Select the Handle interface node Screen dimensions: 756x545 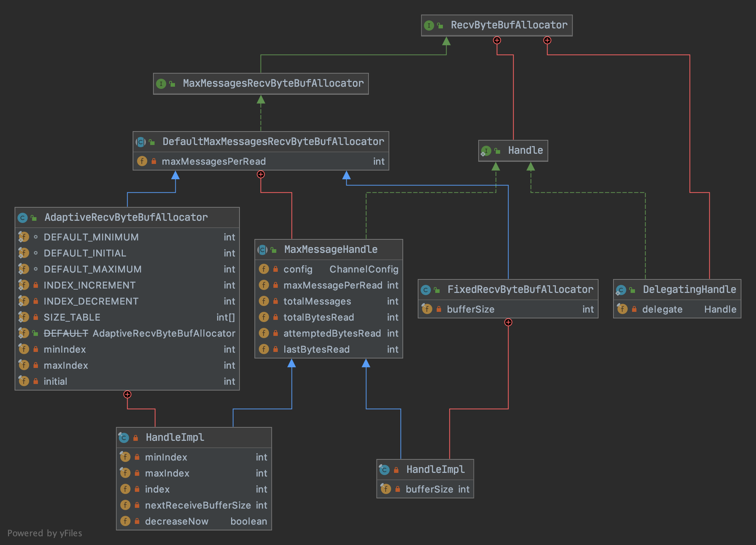[513, 150]
